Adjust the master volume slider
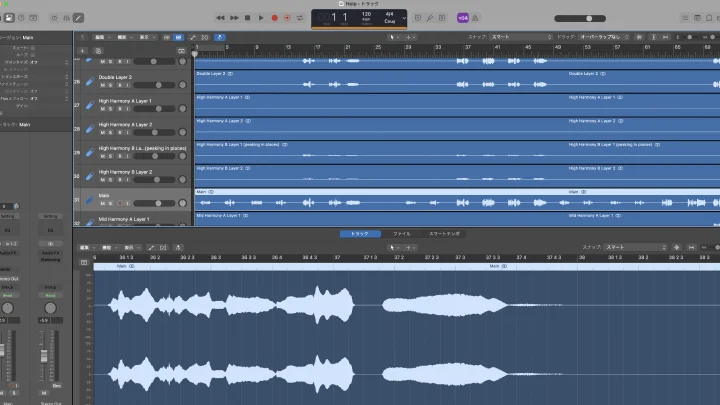Viewport: 720px width, 405px height. (x=580, y=18)
